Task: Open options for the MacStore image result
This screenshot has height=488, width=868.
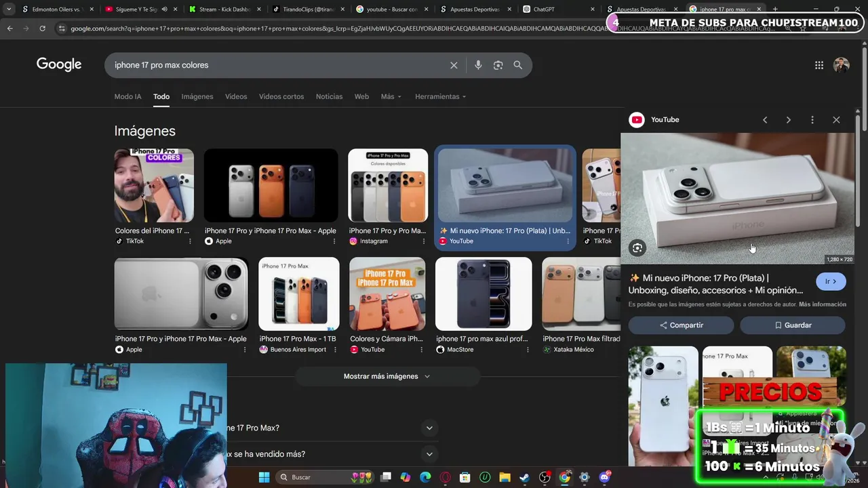Action: coord(527,350)
